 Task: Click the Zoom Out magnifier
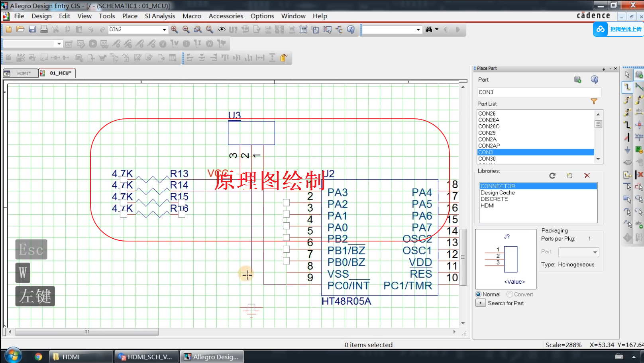coord(186,29)
